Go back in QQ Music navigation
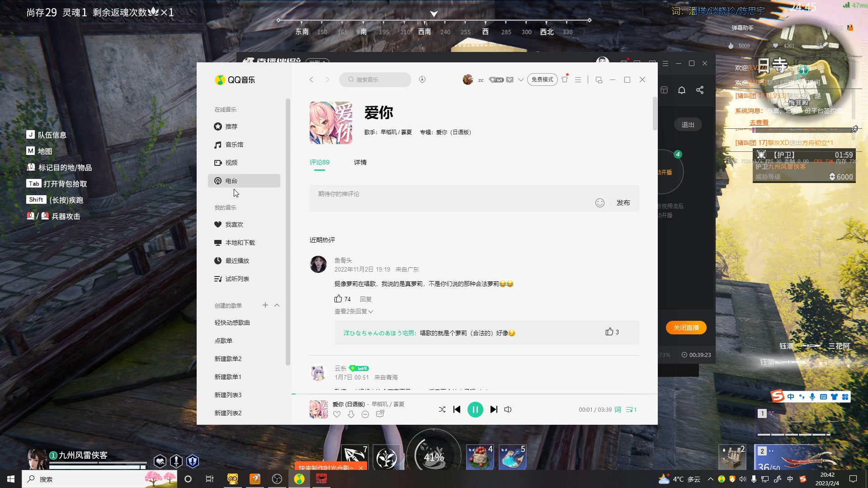Image resolution: width=868 pixels, height=488 pixels. [x=311, y=80]
